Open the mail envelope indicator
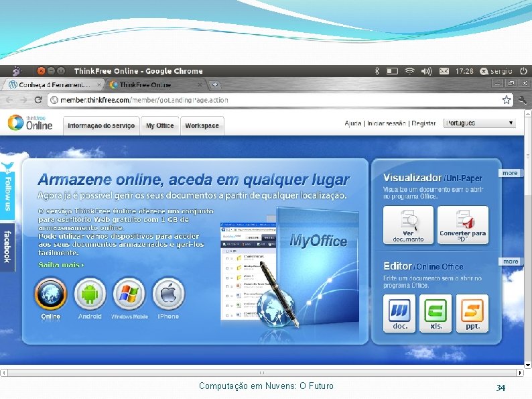 [x=444, y=71]
